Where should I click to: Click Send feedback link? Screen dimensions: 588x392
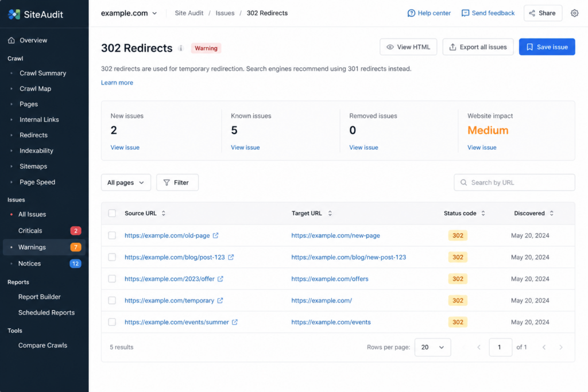(x=488, y=13)
